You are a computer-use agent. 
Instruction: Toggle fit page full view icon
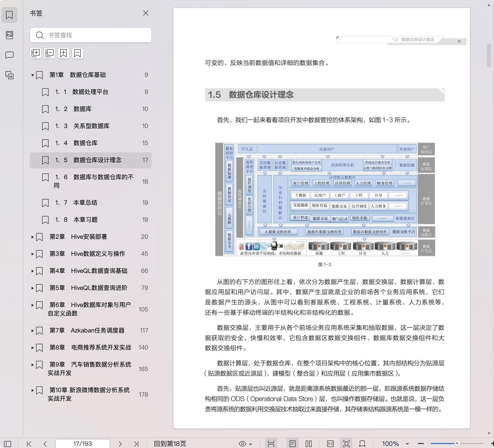346,444
